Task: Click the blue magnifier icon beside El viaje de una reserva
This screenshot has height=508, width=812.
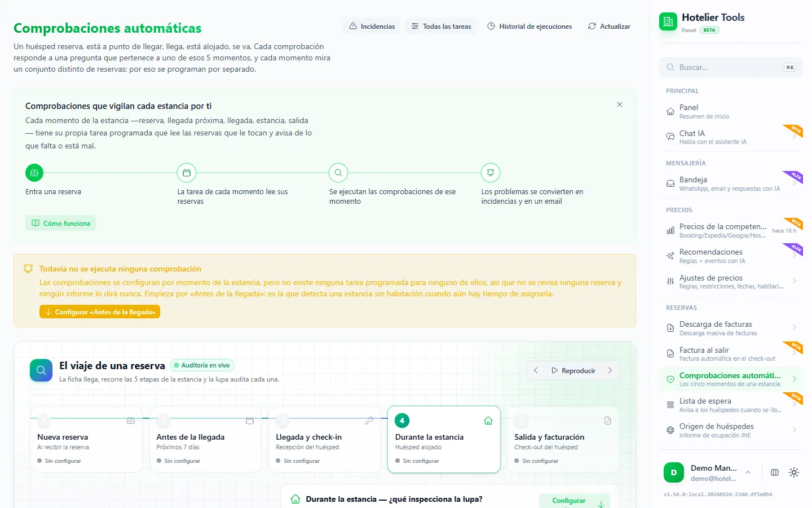Action: coord(41,370)
